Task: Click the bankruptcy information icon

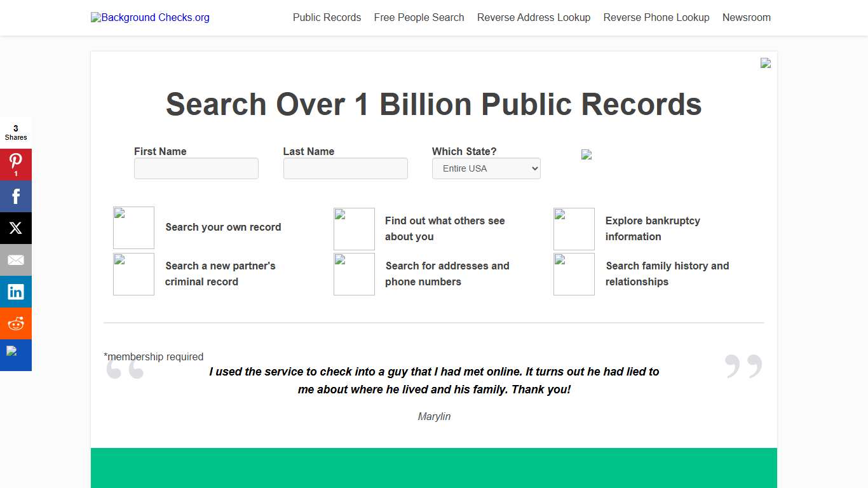Action: (574, 229)
